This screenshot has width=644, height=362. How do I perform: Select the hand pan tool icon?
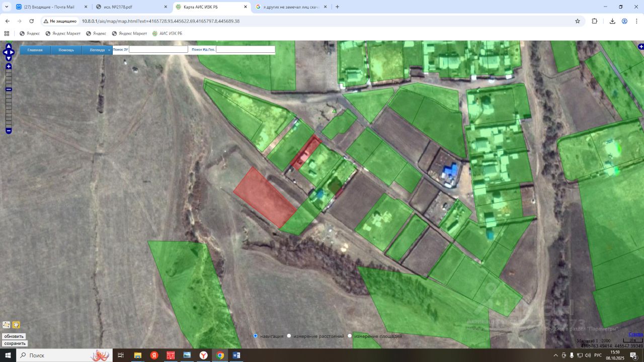[16, 325]
